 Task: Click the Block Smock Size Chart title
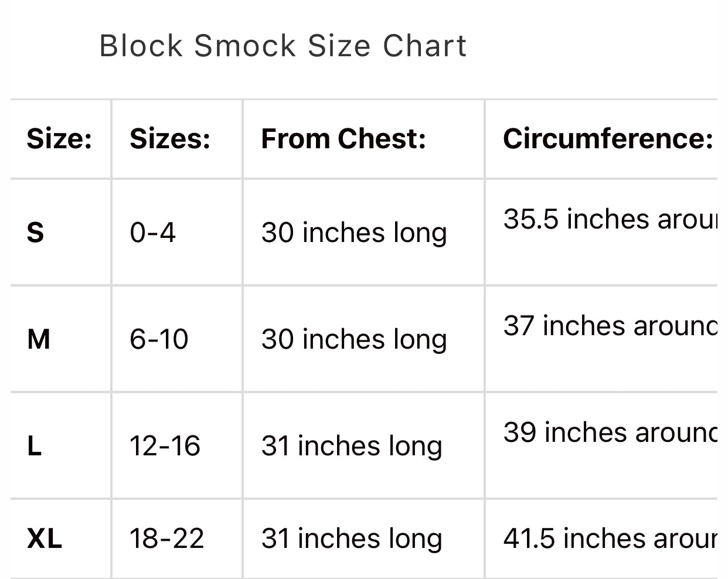coord(283,46)
